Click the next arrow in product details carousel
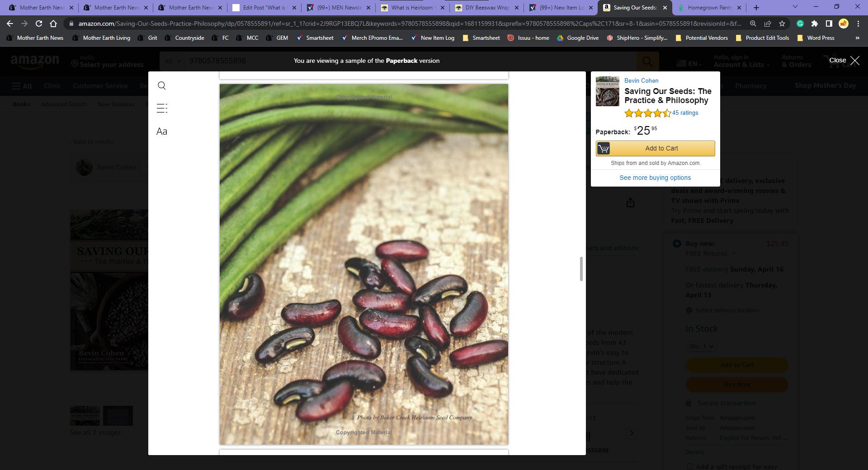The image size is (868, 470). click(632, 433)
